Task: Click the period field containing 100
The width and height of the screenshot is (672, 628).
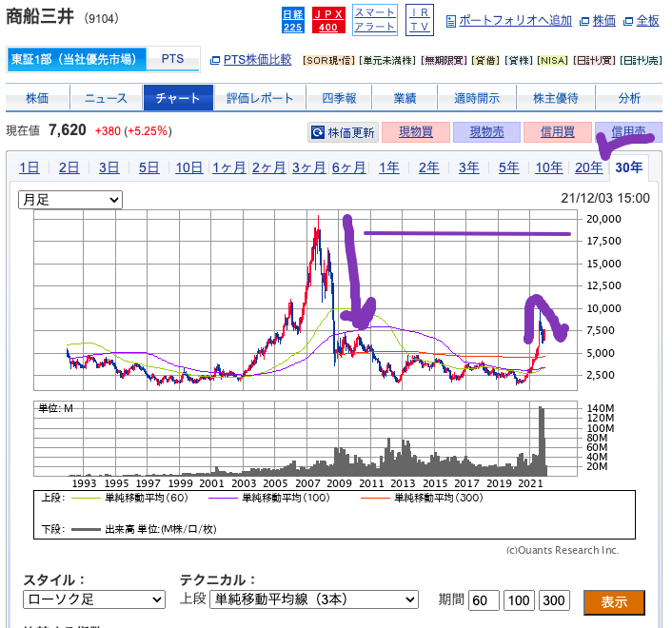Action: click(x=519, y=600)
